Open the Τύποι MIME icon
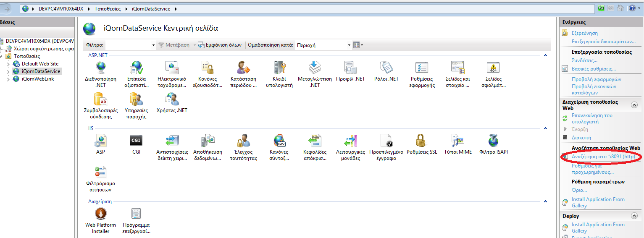The image size is (644, 238). coord(457,141)
